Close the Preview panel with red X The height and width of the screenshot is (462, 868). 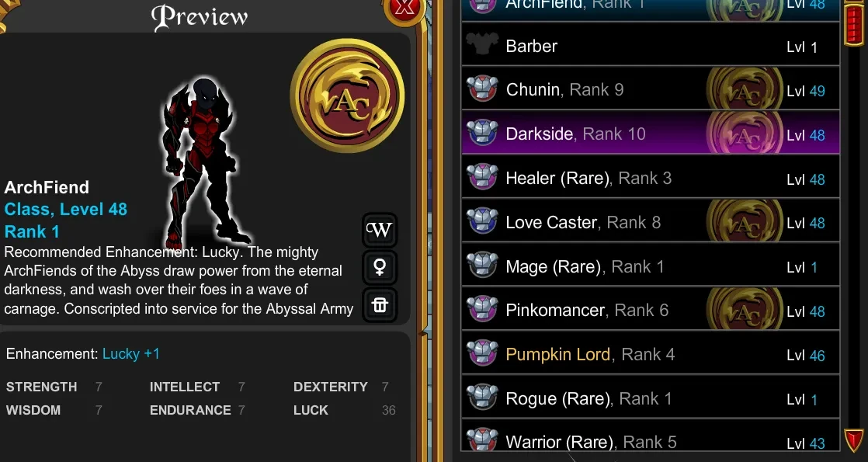pos(404,8)
